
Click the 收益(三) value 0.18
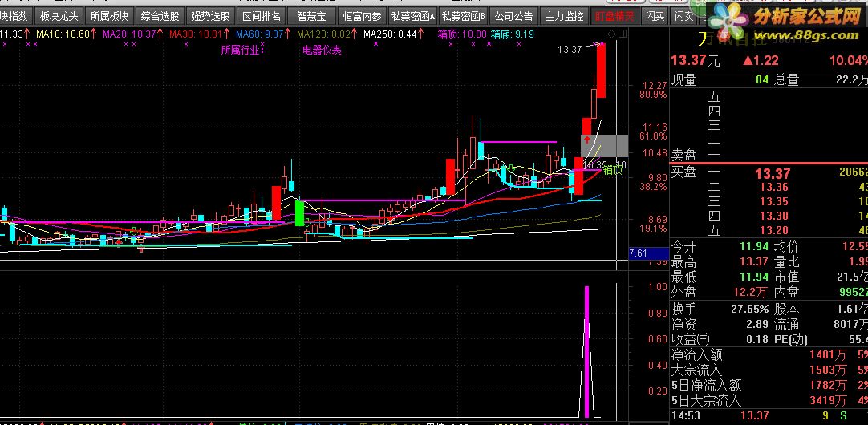[x=757, y=339]
